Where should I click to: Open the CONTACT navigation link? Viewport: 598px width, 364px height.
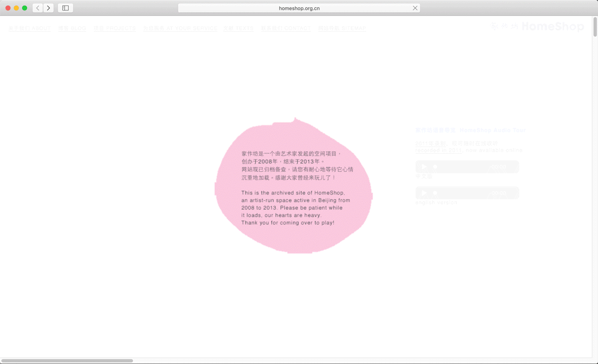(286, 28)
